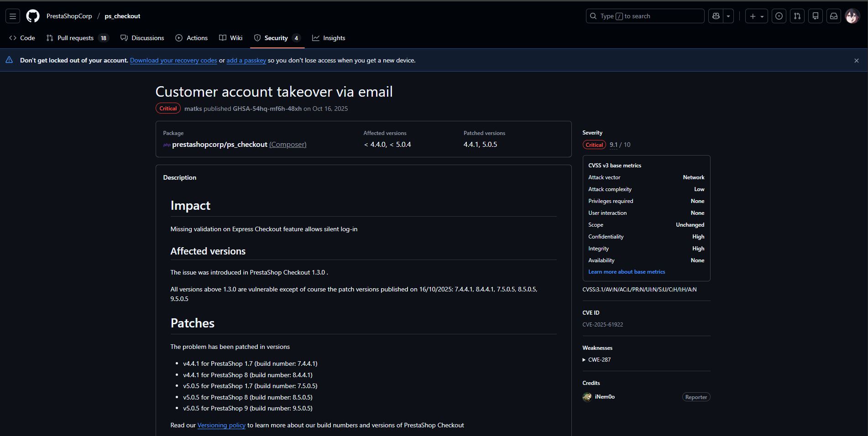Open the Copilot chat icon
This screenshot has height=436, width=868.
(716, 16)
